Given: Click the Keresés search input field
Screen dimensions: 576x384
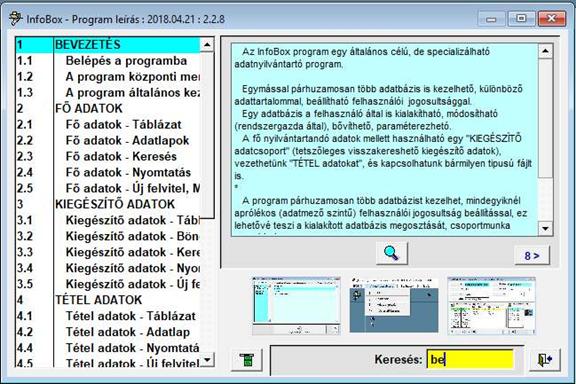Looking at the screenshot, I should click(470, 359).
